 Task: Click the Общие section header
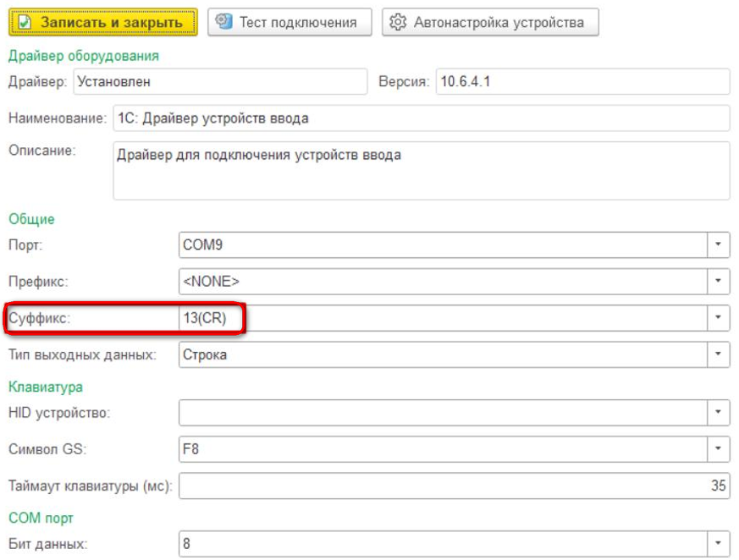click(31, 219)
